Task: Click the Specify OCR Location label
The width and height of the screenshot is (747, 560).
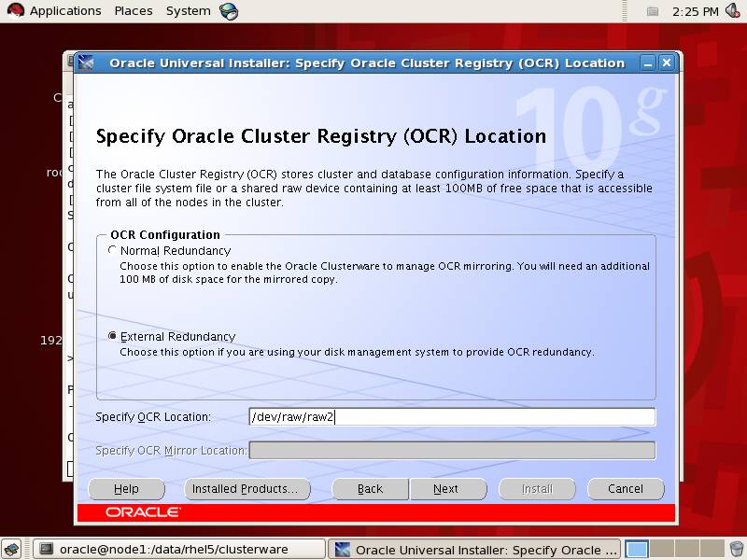Action: [153, 417]
